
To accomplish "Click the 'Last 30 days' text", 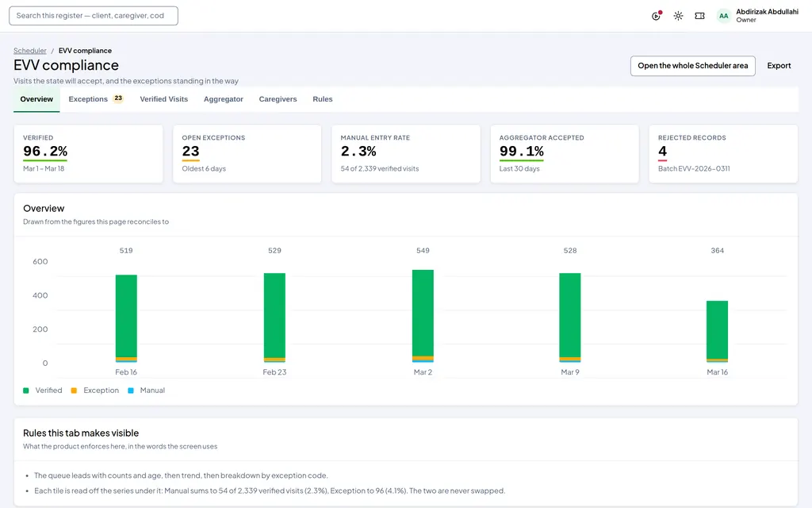I will point(519,168).
